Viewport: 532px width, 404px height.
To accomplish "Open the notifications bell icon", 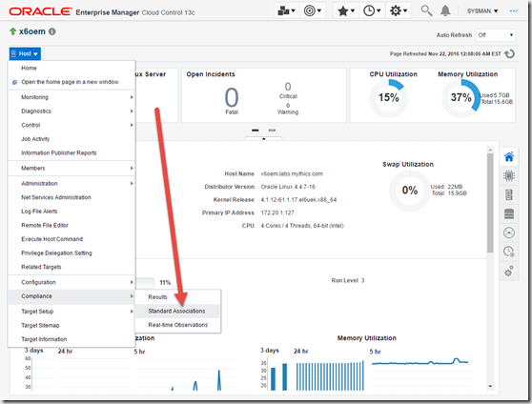I will coord(445,10).
